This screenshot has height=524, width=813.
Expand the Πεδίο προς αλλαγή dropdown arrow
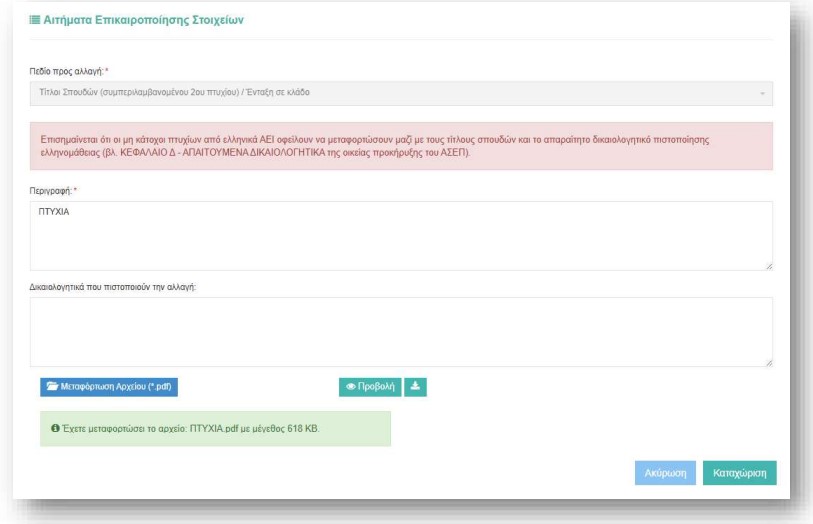pyautogui.click(x=761, y=94)
